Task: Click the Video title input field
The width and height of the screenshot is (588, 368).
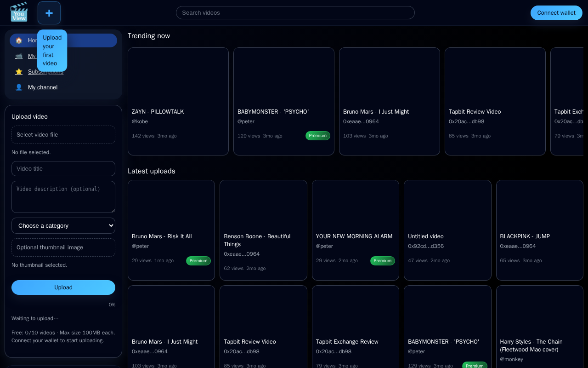Action: tap(63, 169)
